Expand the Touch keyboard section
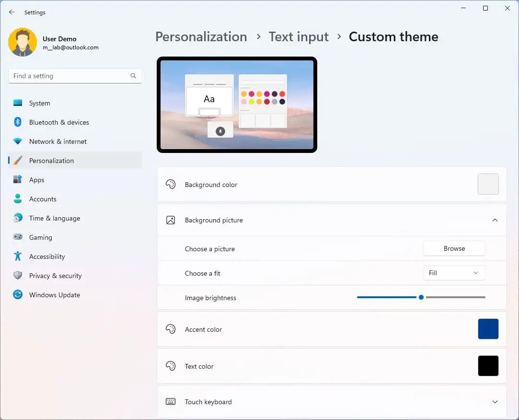The height and width of the screenshot is (420, 519). point(495,402)
